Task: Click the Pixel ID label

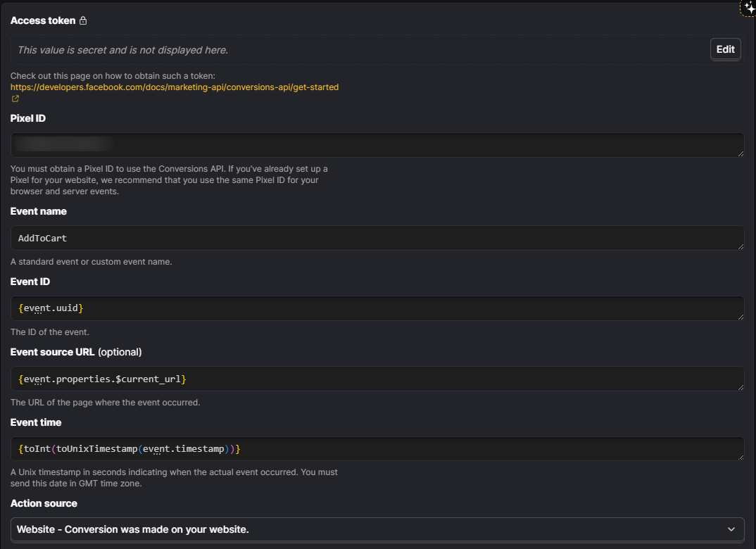Action: click(28, 118)
